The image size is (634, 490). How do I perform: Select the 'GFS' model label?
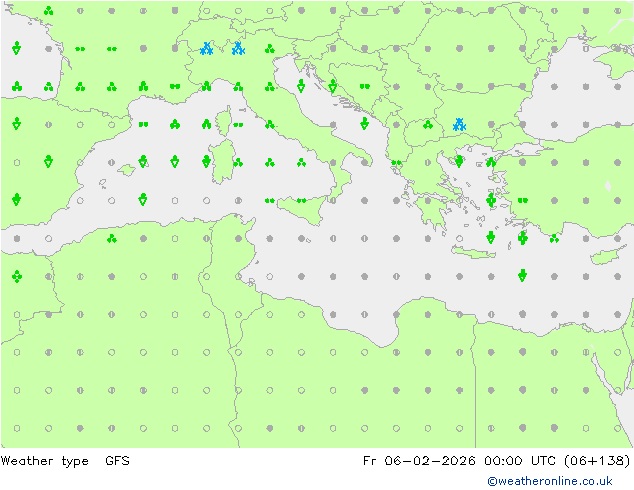pyautogui.click(x=117, y=461)
